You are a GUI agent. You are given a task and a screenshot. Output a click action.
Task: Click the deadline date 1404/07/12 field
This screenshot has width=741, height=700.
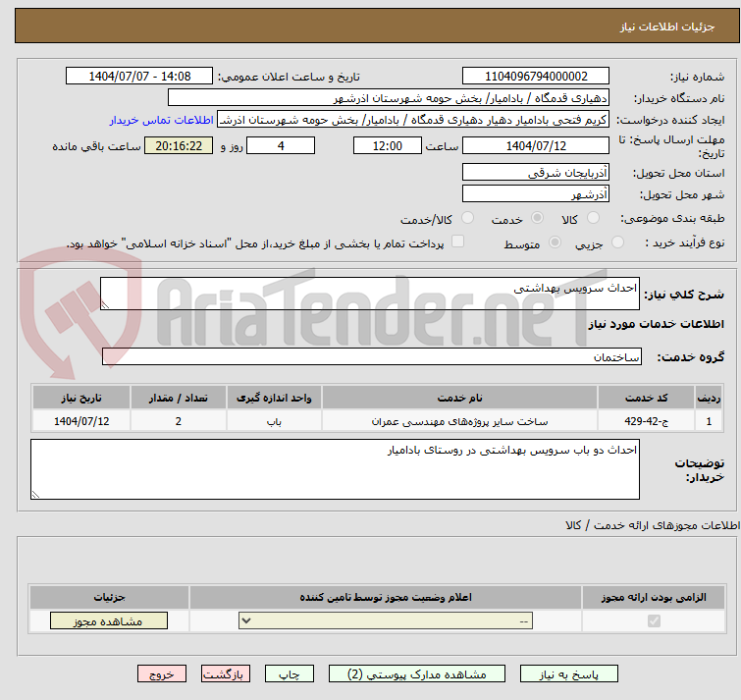point(536,145)
